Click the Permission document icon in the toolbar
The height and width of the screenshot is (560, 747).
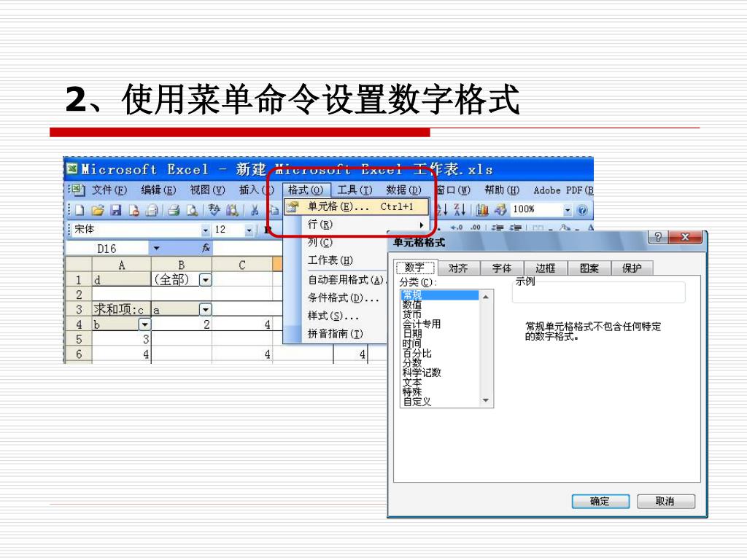(134, 210)
